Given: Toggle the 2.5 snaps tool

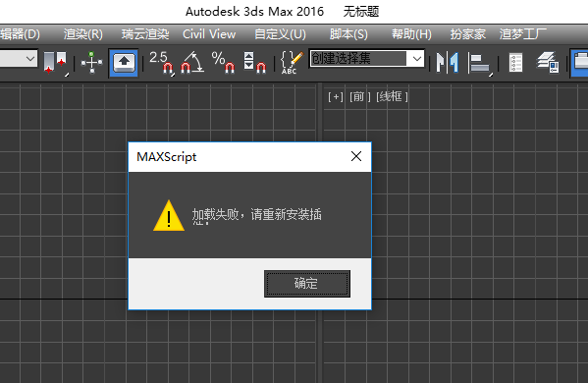Looking at the screenshot, I should 161,63.
